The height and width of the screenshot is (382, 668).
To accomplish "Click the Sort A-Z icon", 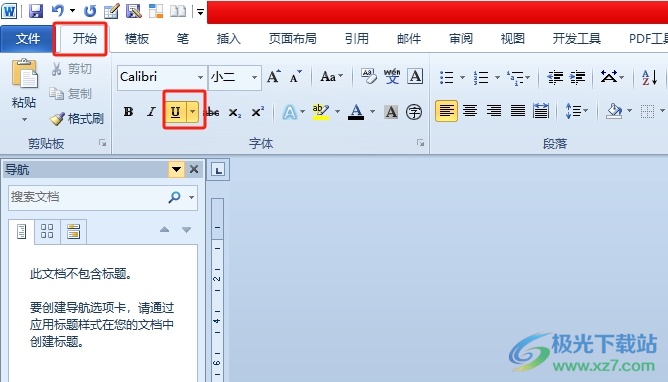I will tap(650, 77).
